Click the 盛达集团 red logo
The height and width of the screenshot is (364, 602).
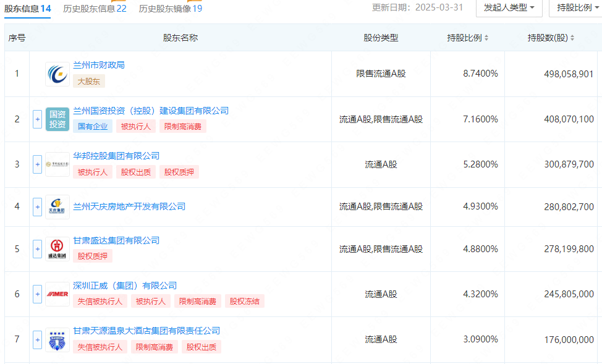click(57, 249)
